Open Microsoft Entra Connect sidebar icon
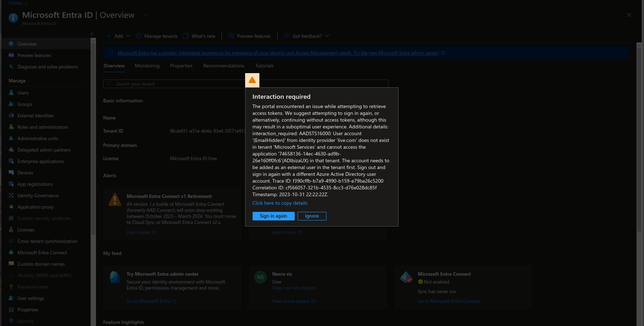The width and height of the screenshot is (644, 326). (x=11, y=253)
